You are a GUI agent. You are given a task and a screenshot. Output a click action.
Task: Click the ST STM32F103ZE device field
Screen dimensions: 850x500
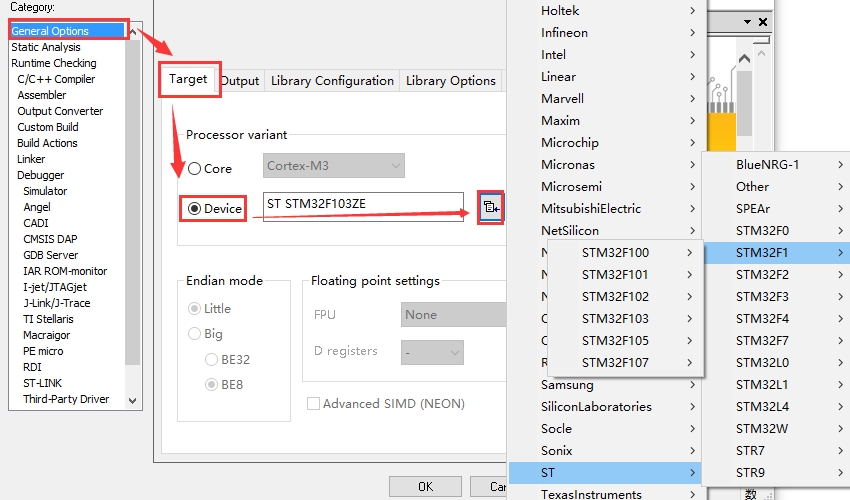(x=363, y=207)
